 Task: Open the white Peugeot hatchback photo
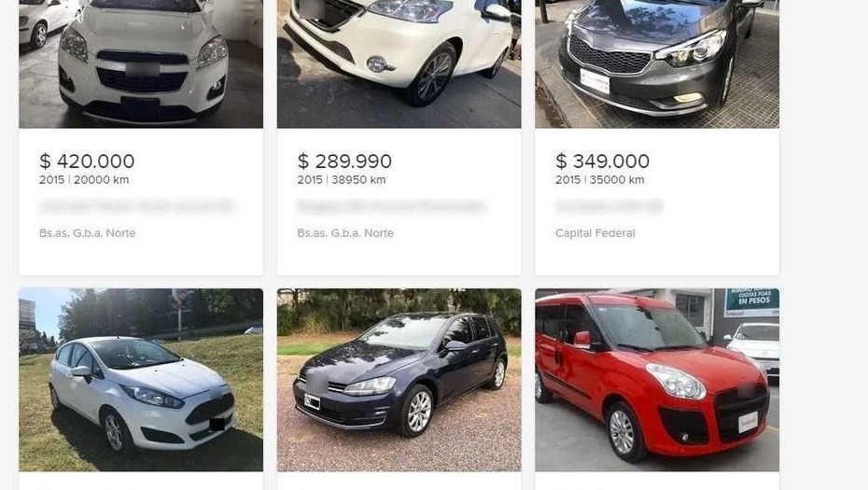(399, 63)
